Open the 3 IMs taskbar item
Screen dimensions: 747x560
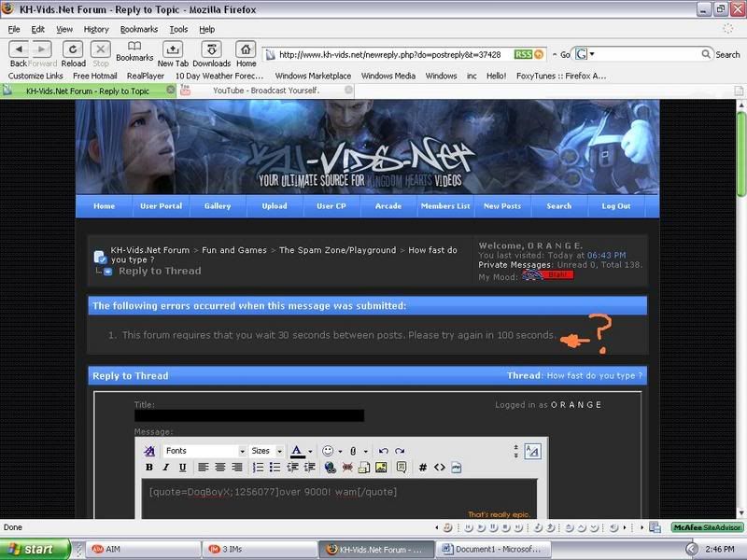point(260,549)
